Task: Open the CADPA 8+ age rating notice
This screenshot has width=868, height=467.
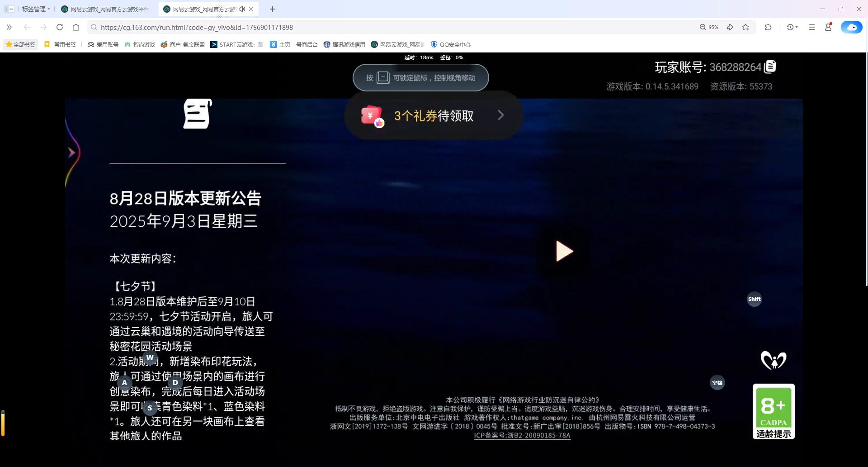Action: point(774,411)
